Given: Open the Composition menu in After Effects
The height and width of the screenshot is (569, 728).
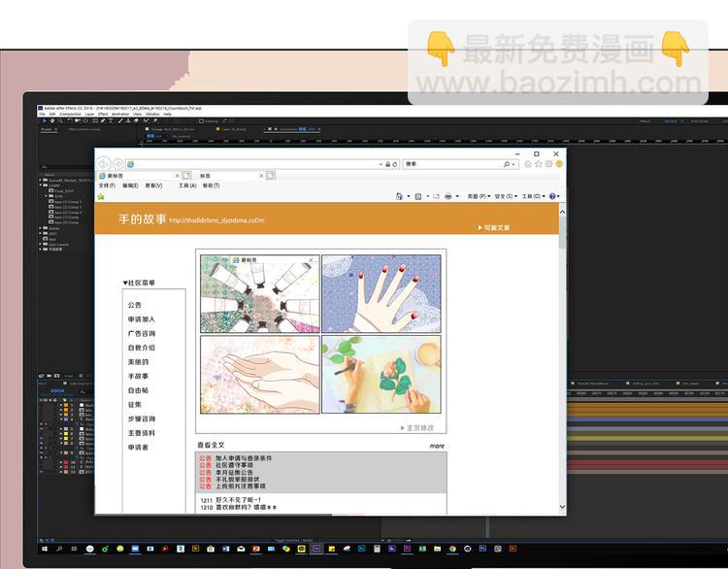Looking at the screenshot, I should [70, 114].
